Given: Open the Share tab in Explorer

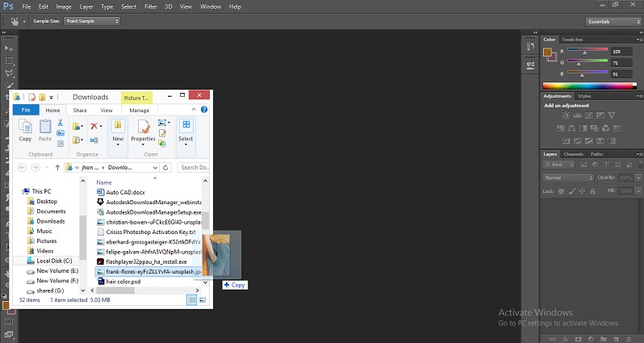Looking at the screenshot, I should tap(80, 110).
